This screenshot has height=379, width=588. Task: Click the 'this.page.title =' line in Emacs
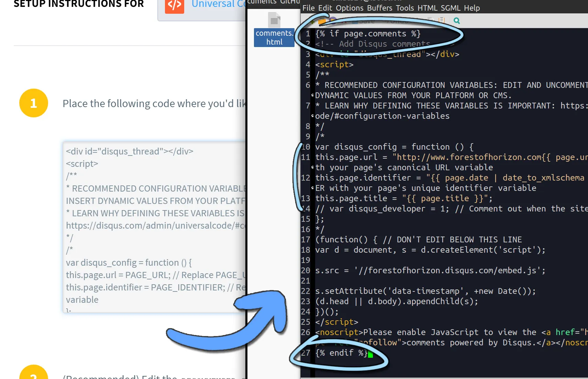pos(404,198)
